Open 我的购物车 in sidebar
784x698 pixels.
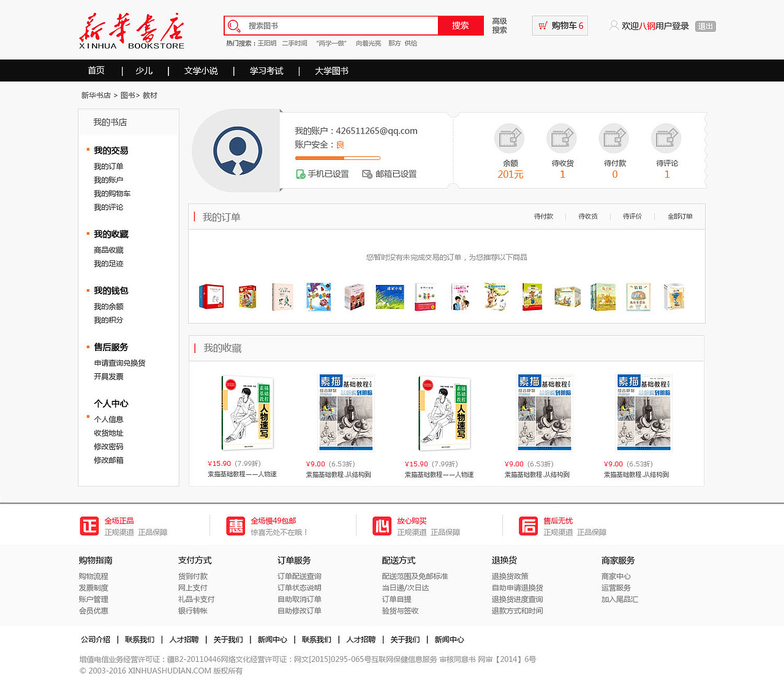[x=112, y=194]
